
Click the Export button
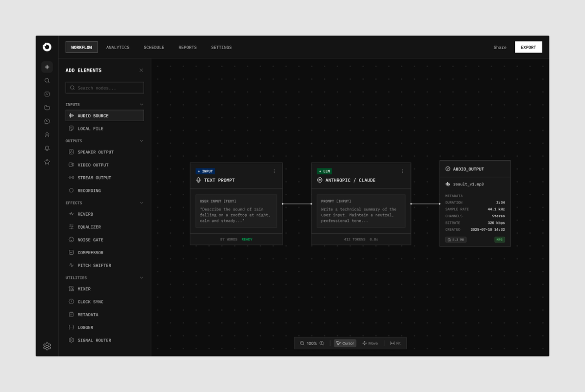click(528, 47)
